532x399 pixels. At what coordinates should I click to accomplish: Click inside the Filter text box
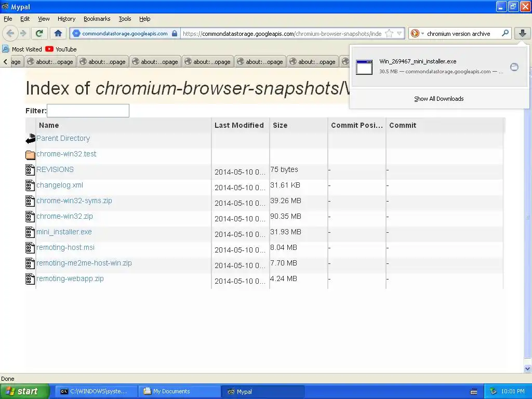[88, 111]
